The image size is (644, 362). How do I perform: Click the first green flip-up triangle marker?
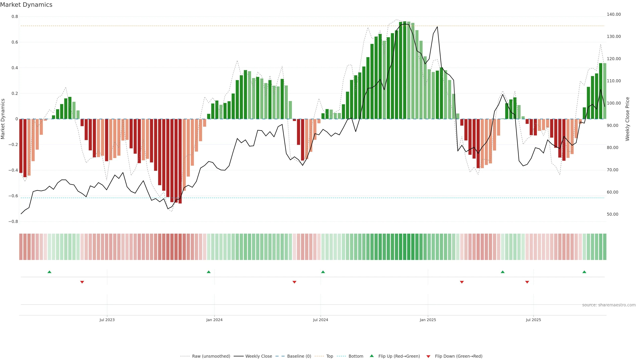[49, 272]
